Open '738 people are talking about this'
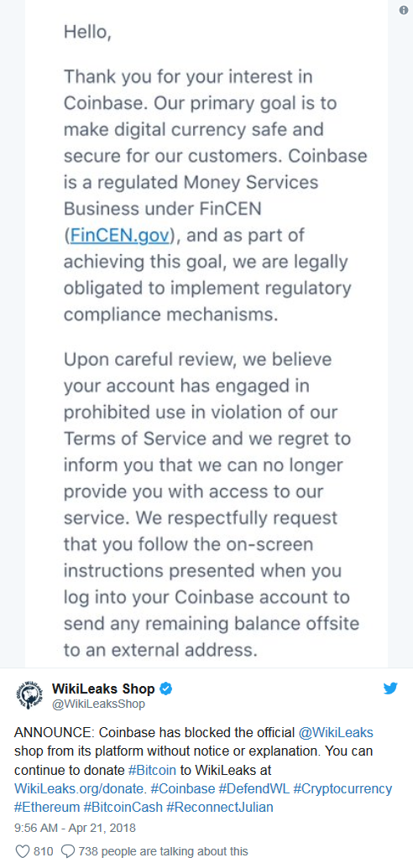 click(x=164, y=851)
